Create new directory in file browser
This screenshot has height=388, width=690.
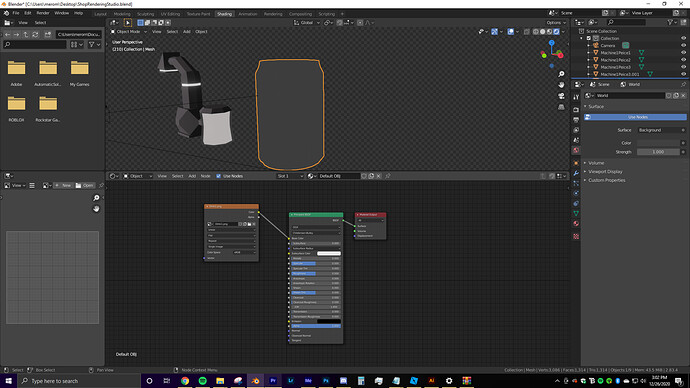click(x=48, y=34)
